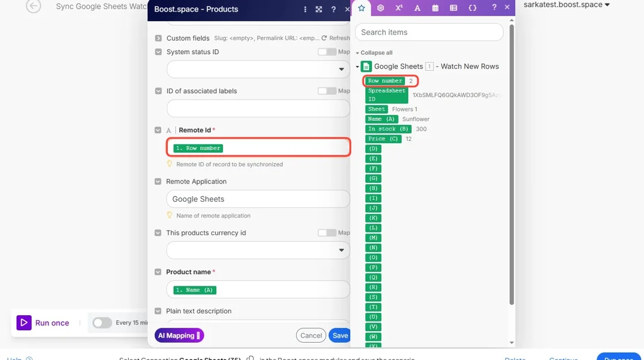
Task: Uncheck the Remote Application checkbox
Action: [x=158, y=181]
